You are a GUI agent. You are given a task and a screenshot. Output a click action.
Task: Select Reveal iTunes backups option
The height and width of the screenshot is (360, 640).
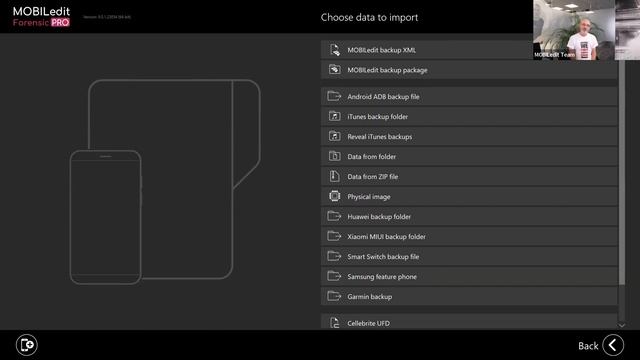[x=469, y=136]
